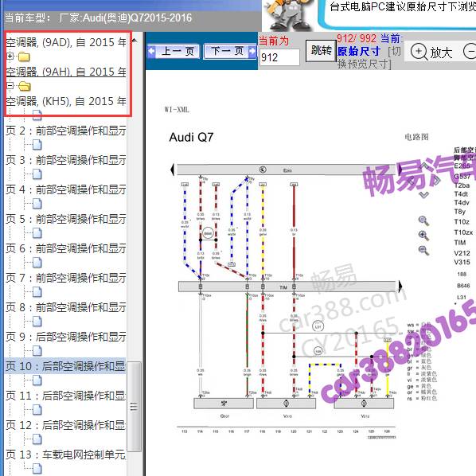This screenshot has width=476, height=476.
Task: Go to previous page with 上一页 button
Action: click(x=174, y=51)
